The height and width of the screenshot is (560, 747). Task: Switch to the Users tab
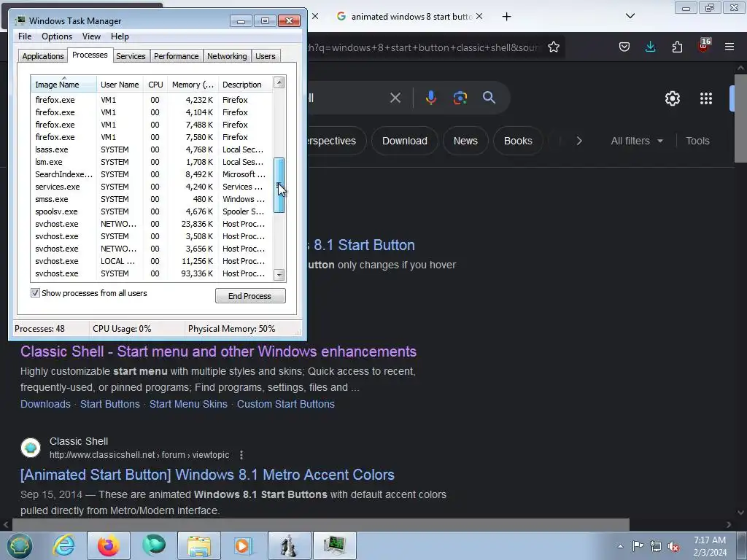[x=265, y=56]
